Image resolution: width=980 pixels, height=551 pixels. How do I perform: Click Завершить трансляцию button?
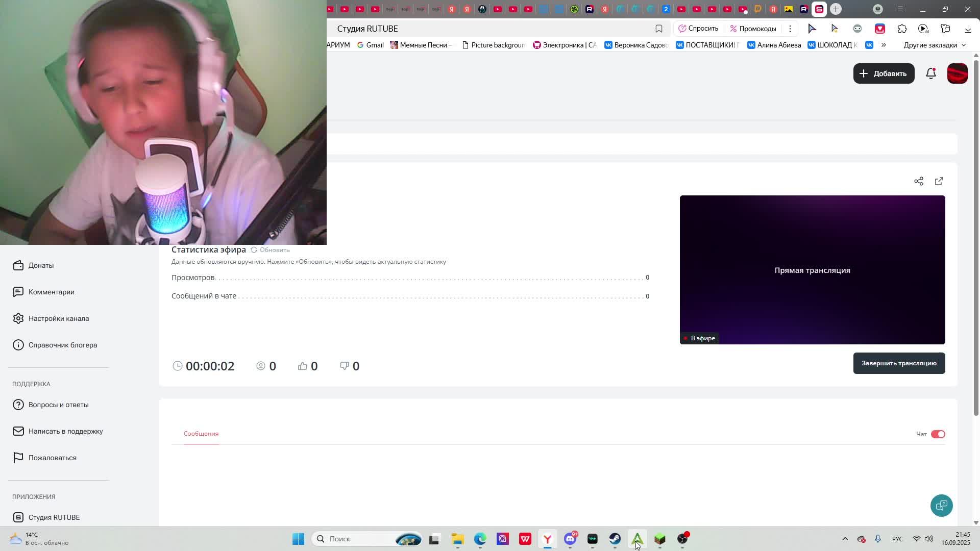point(898,363)
